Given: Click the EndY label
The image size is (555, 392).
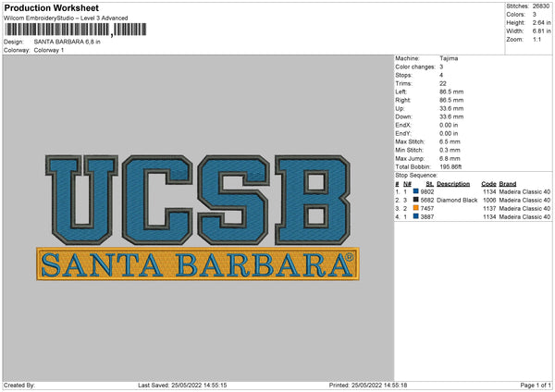Looking at the screenshot, I should (x=403, y=134).
